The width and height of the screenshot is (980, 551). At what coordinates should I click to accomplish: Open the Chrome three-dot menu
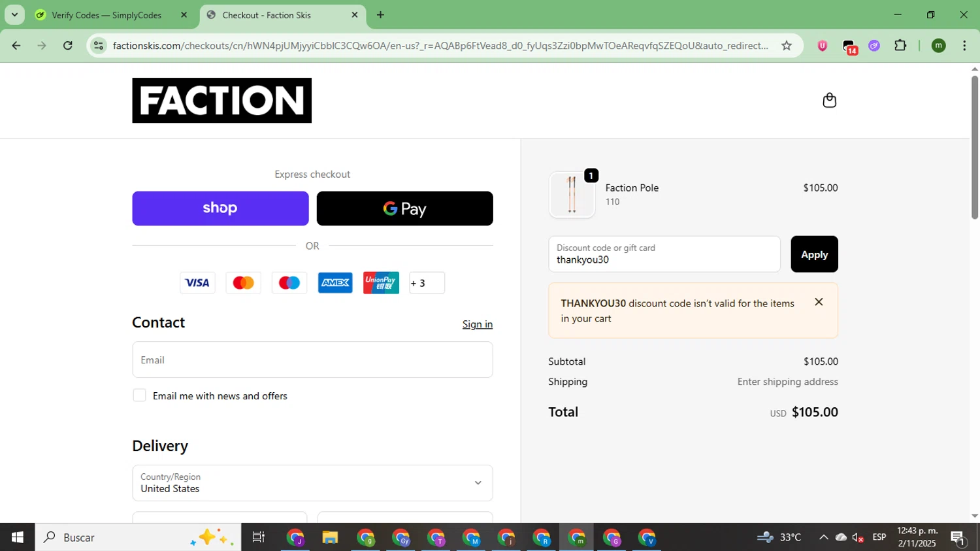click(964, 46)
